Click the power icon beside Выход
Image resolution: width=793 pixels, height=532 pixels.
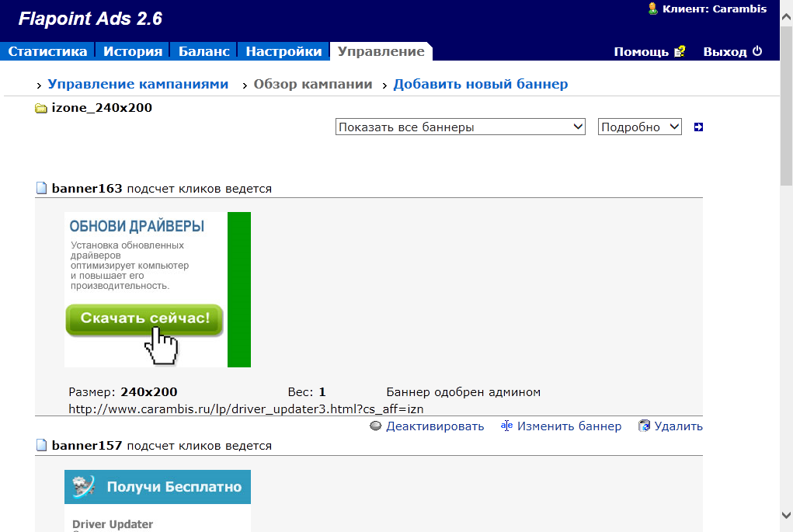click(757, 51)
